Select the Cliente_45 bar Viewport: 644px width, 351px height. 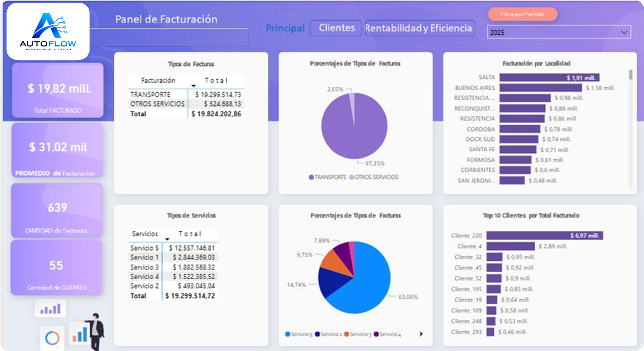tap(494, 268)
